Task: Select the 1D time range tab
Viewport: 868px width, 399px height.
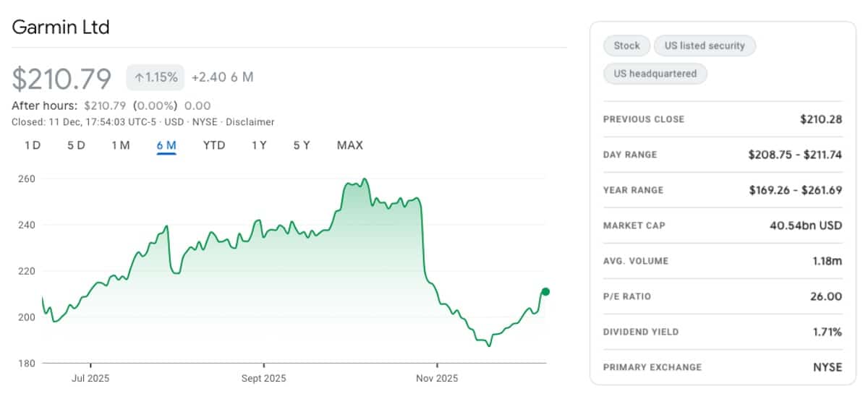Action: (33, 145)
